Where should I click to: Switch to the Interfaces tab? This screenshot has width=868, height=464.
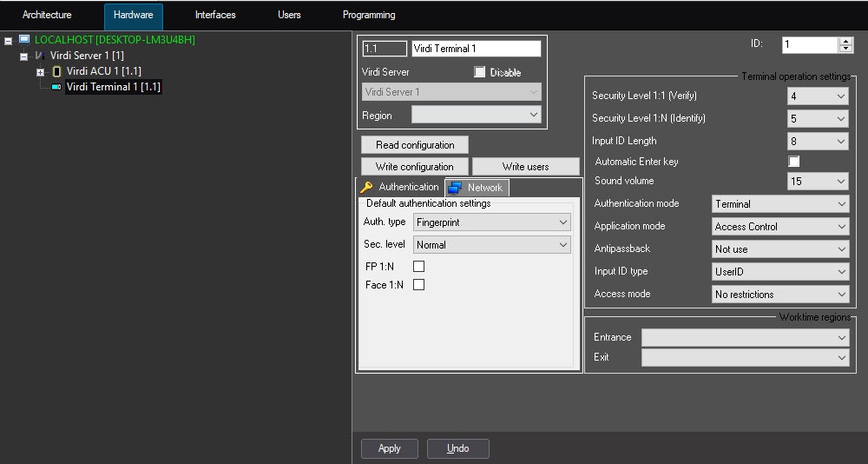coord(215,16)
